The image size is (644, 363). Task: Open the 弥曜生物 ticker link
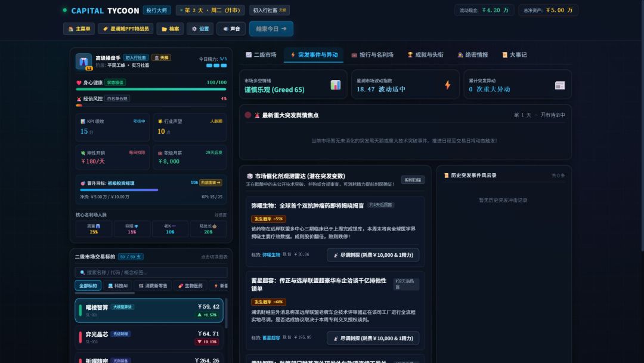coord(271,255)
